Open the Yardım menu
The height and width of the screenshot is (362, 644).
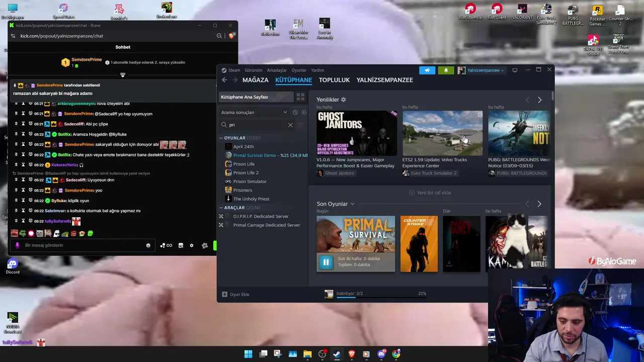point(317,70)
